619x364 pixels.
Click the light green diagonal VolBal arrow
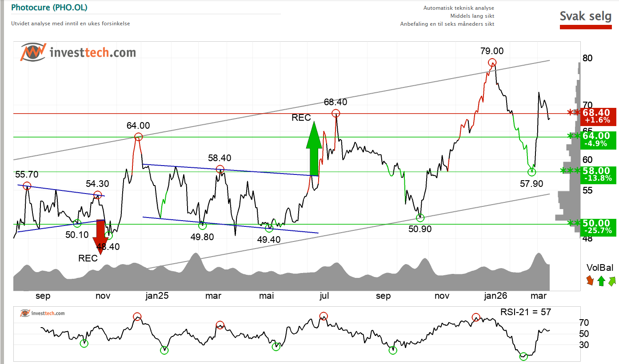coord(612,280)
